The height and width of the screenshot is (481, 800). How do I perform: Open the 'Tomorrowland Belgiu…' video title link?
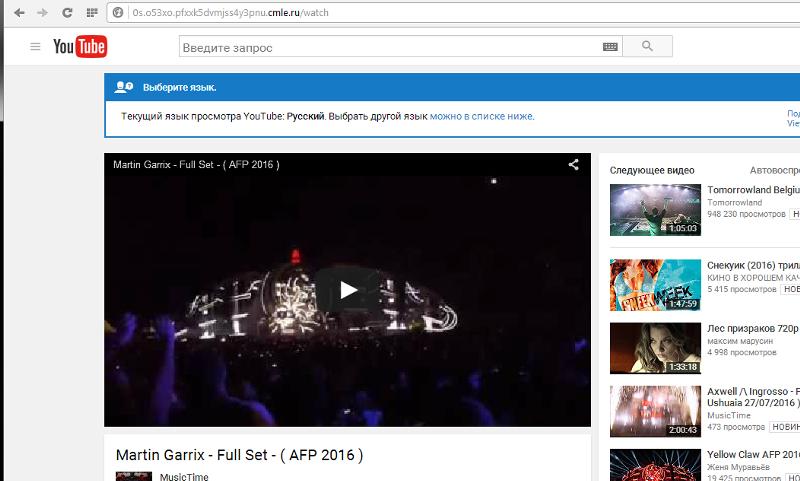(x=753, y=190)
